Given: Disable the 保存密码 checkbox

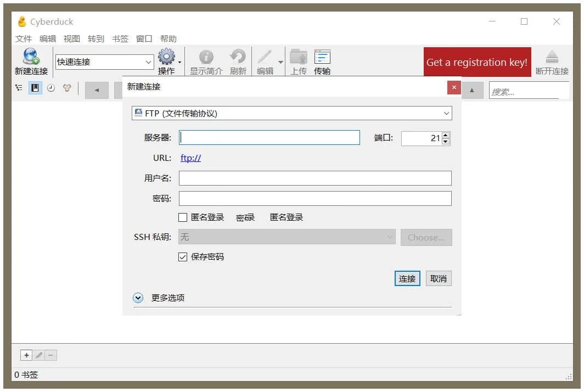Looking at the screenshot, I should click(x=183, y=256).
